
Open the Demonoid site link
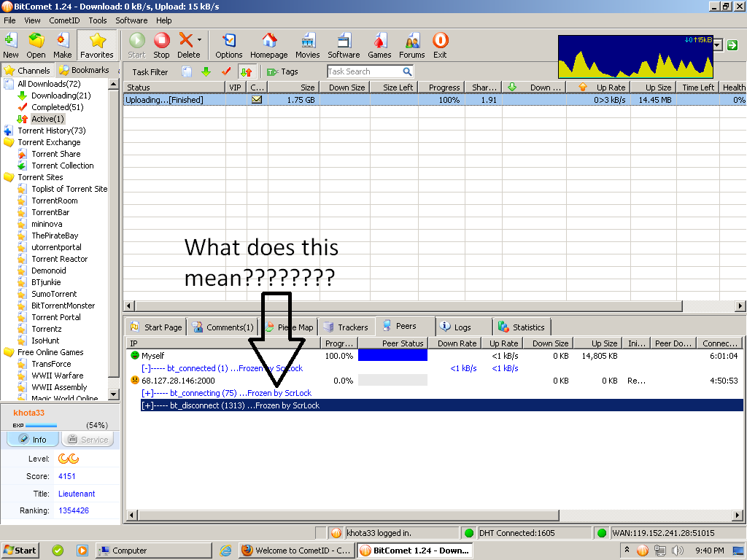pyautogui.click(x=49, y=271)
